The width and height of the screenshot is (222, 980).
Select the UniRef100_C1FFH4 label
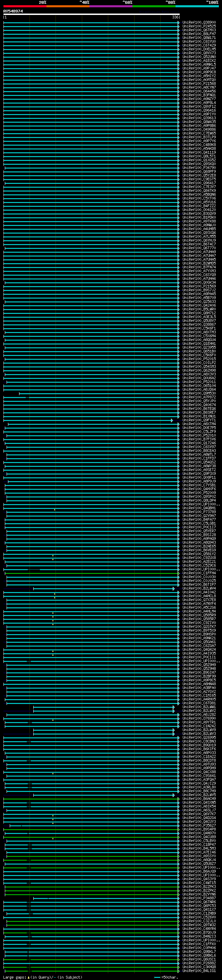199,573
